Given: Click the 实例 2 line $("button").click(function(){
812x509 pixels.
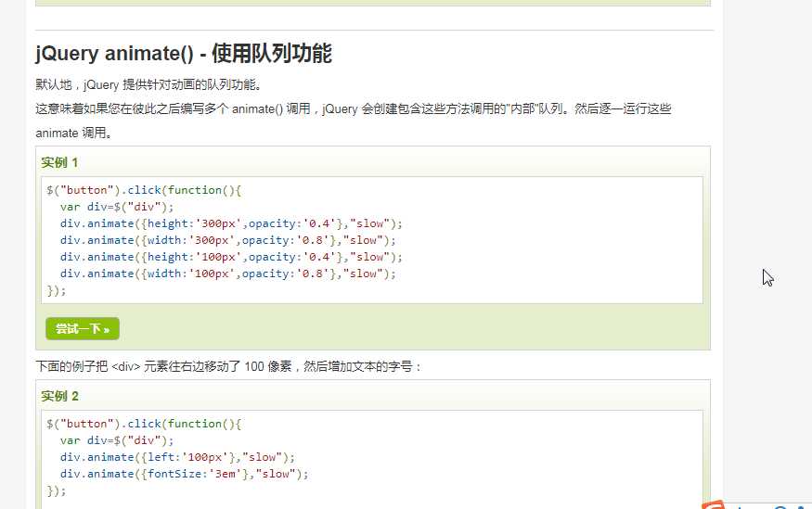Looking at the screenshot, I should coord(144,425).
